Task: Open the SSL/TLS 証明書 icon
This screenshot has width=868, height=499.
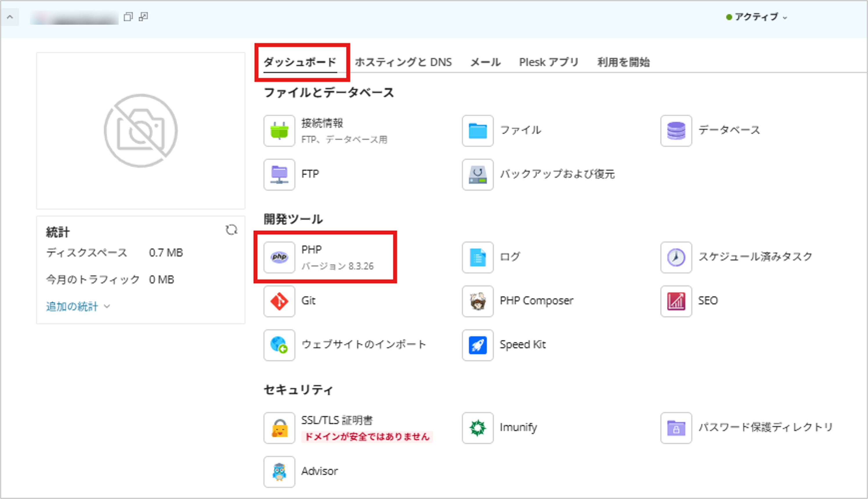Action: pos(279,428)
